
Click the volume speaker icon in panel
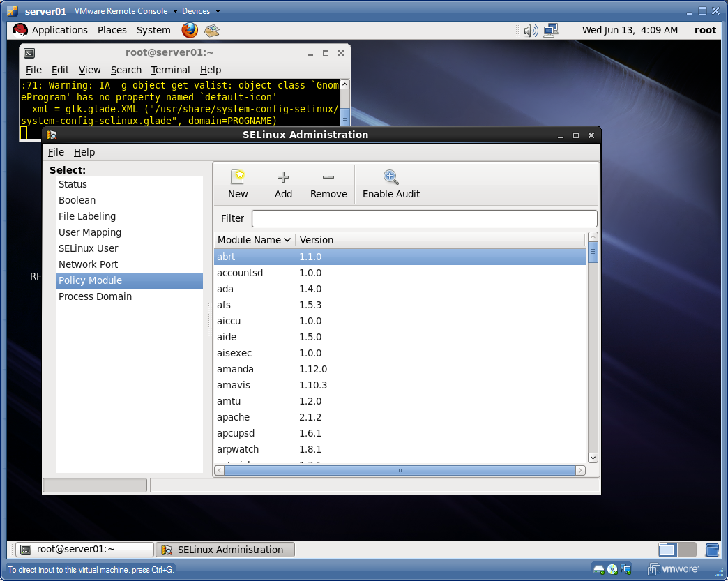[530, 31]
